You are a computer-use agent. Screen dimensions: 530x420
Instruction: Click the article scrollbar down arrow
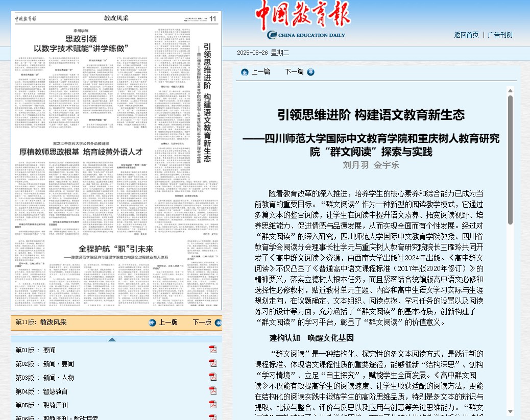511,411
